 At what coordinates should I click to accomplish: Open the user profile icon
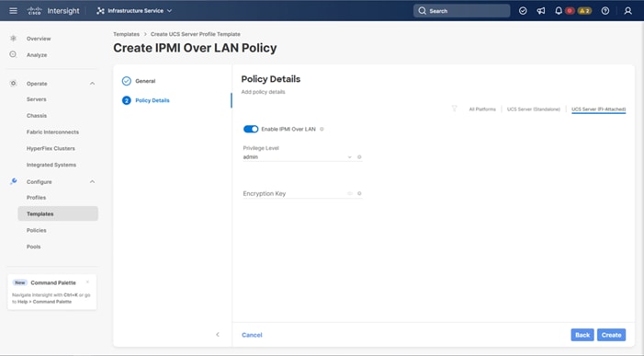pos(627,11)
